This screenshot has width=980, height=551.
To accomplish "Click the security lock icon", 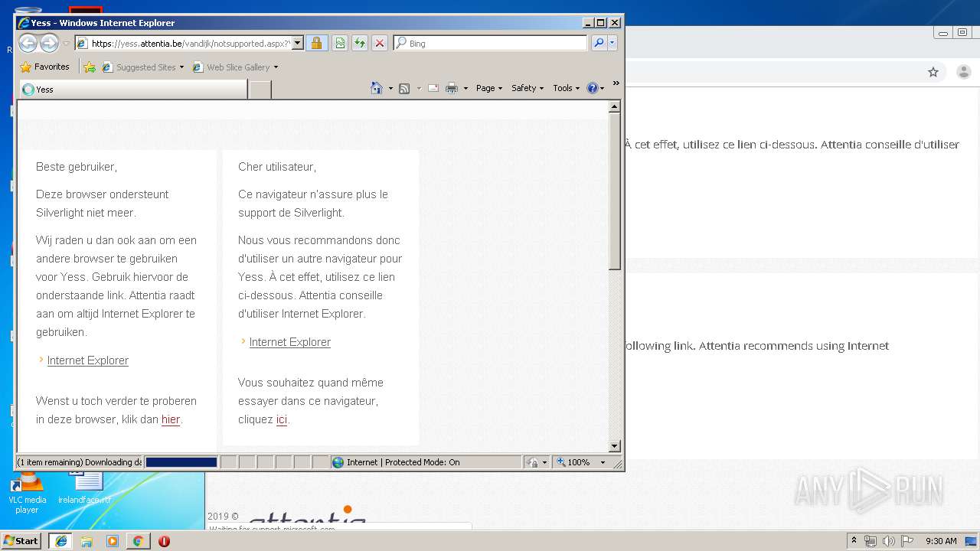I will pos(316,43).
